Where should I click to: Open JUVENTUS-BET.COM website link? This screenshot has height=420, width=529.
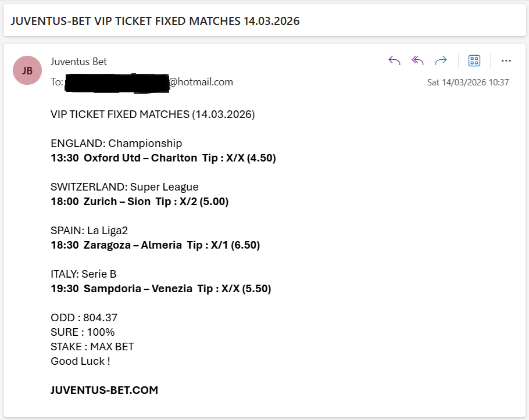(103, 390)
